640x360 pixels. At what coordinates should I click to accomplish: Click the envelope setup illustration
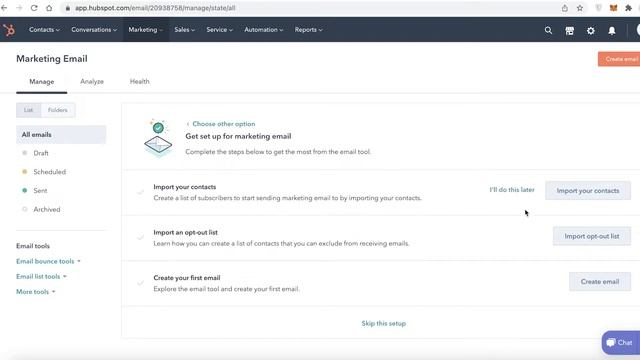[x=158, y=138]
